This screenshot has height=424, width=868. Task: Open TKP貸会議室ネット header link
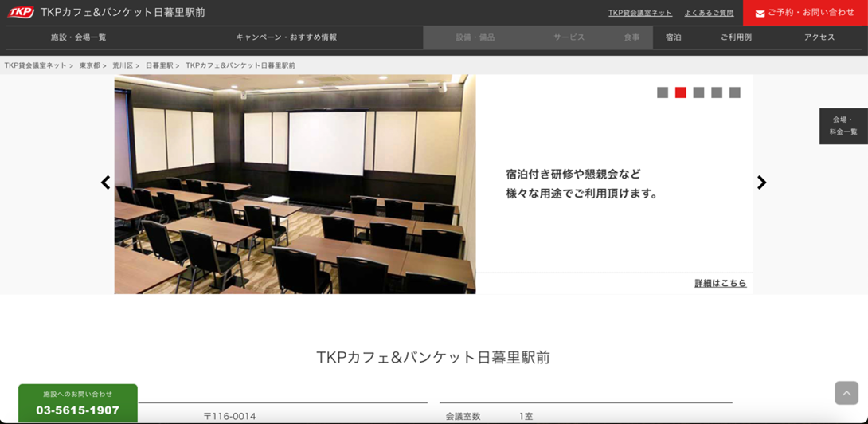640,13
